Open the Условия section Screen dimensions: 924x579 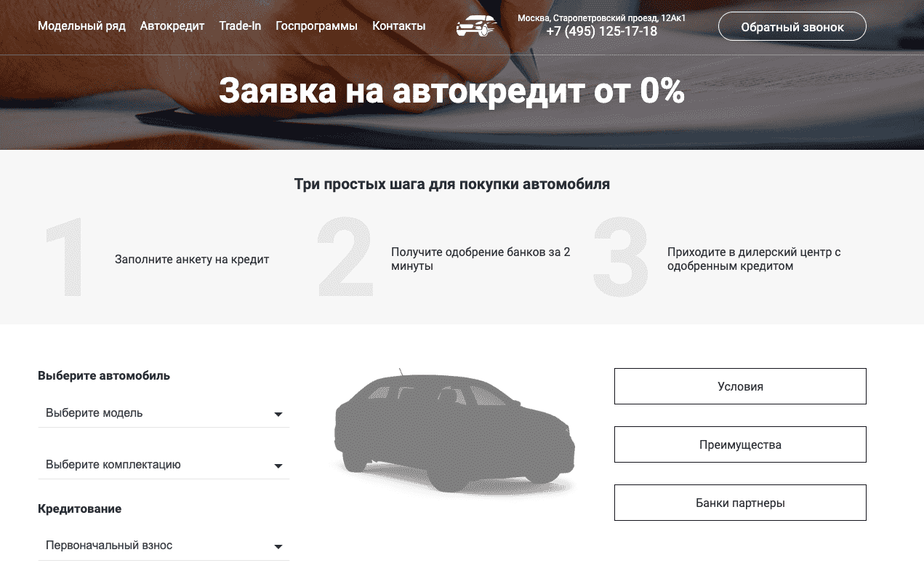tap(740, 386)
